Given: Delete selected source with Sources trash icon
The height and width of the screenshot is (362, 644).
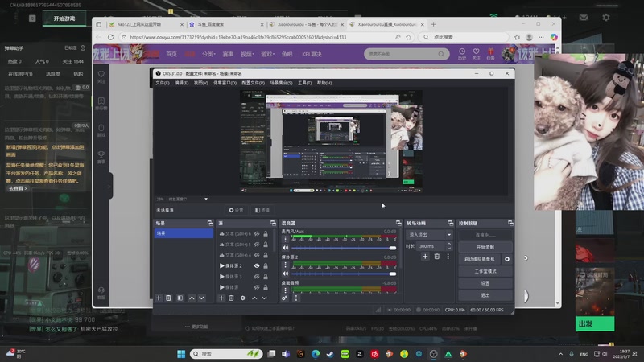Looking at the screenshot, I should click(x=231, y=298).
